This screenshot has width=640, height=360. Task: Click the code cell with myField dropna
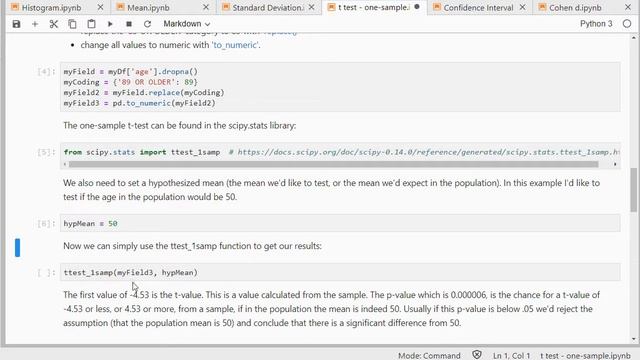pyautogui.click(x=340, y=87)
